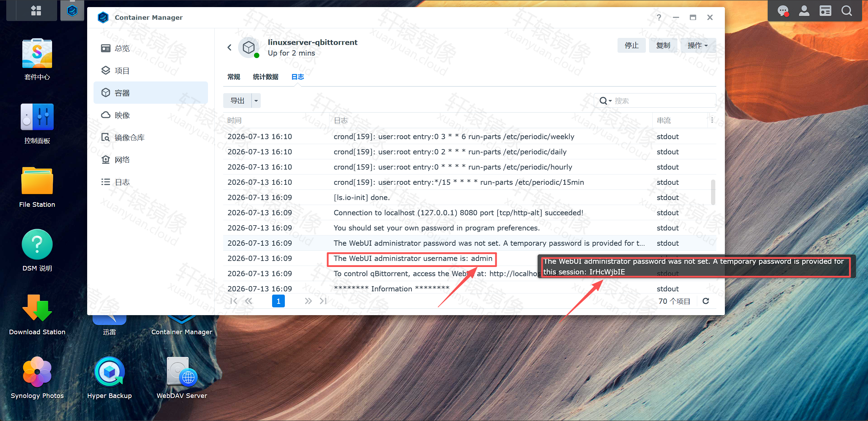Open the DSM search magnifier icon
868x421 pixels.
pyautogui.click(x=847, y=11)
